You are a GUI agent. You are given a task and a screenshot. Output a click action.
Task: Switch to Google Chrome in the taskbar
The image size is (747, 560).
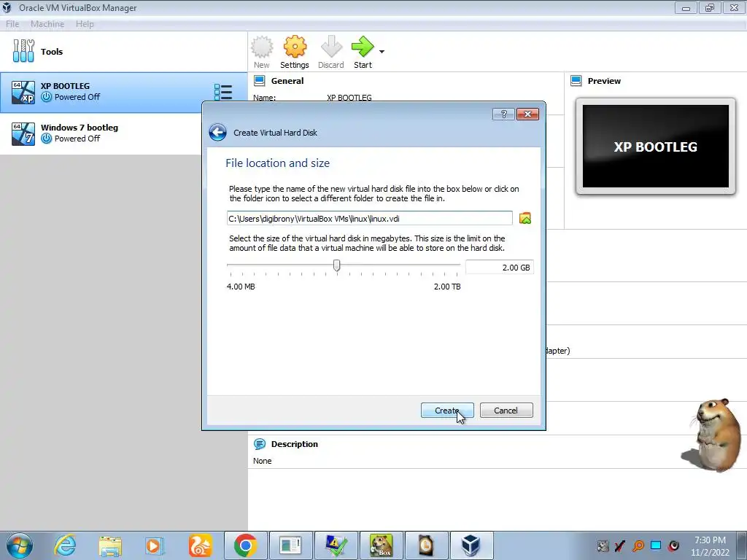click(246, 545)
